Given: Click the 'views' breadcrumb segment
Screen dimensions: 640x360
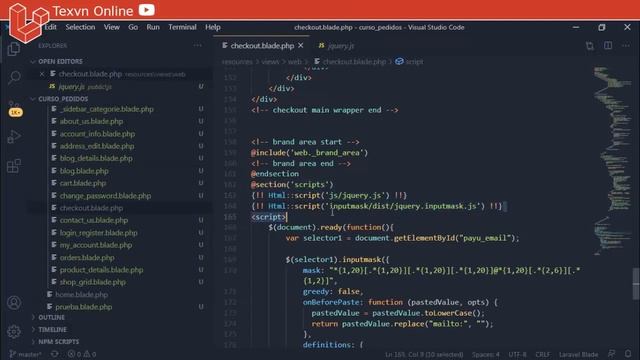Looking at the screenshot, I should click(x=270, y=62).
